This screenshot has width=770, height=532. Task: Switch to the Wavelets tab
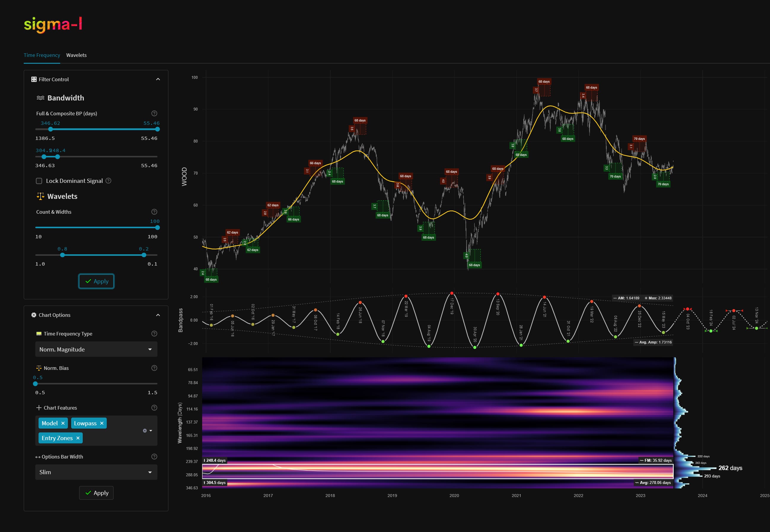(x=76, y=55)
